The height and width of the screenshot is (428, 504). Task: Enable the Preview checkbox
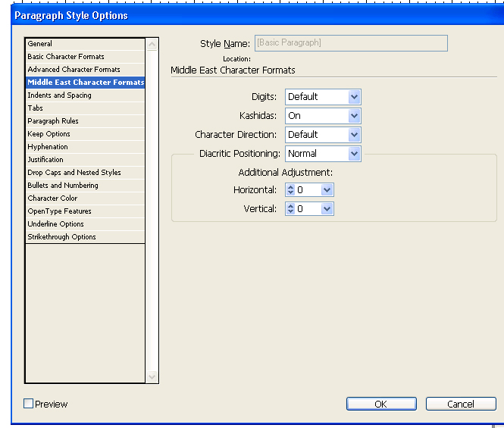(x=29, y=404)
